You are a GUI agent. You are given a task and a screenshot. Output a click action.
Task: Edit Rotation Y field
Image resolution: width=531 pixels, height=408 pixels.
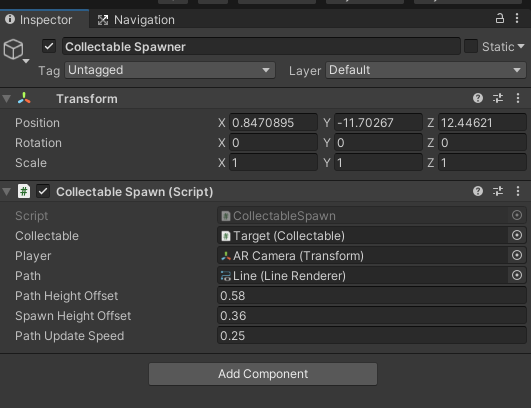(378, 143)
